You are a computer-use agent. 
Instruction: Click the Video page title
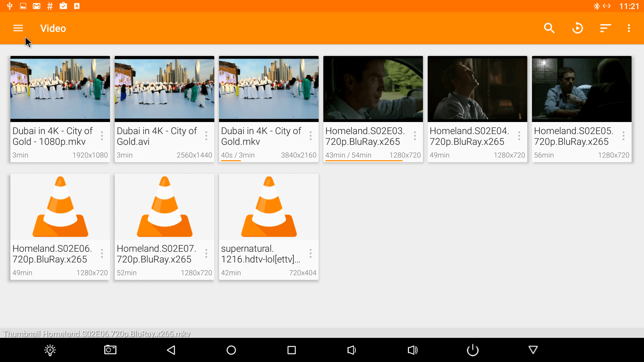[53, 28]
